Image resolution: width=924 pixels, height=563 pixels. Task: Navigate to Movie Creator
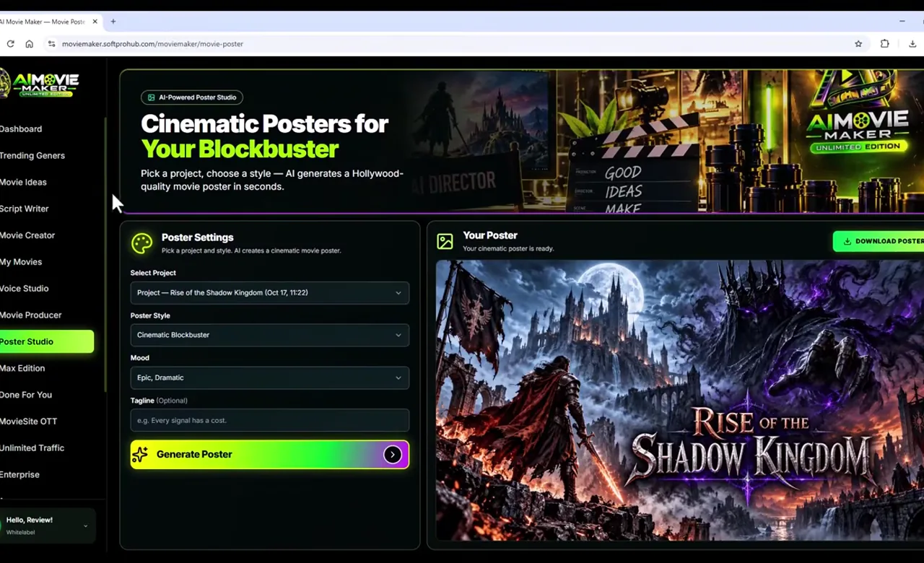(27, 235)
